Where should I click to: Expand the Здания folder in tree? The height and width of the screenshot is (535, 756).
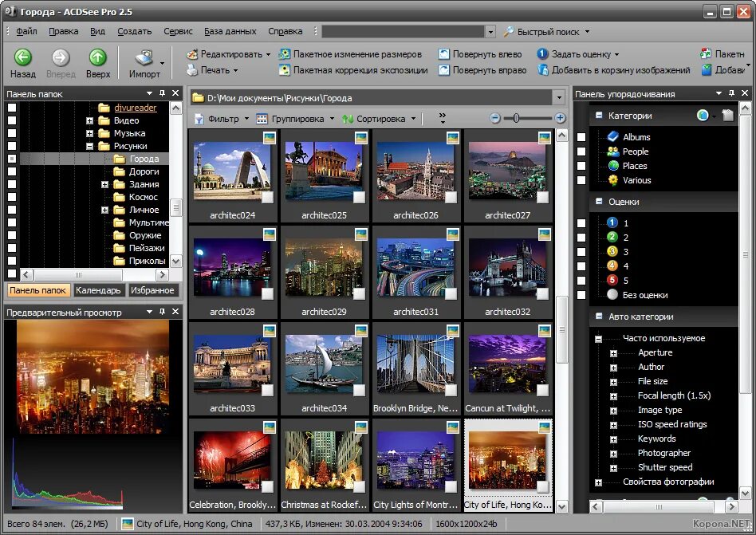[x=104, y=185]
